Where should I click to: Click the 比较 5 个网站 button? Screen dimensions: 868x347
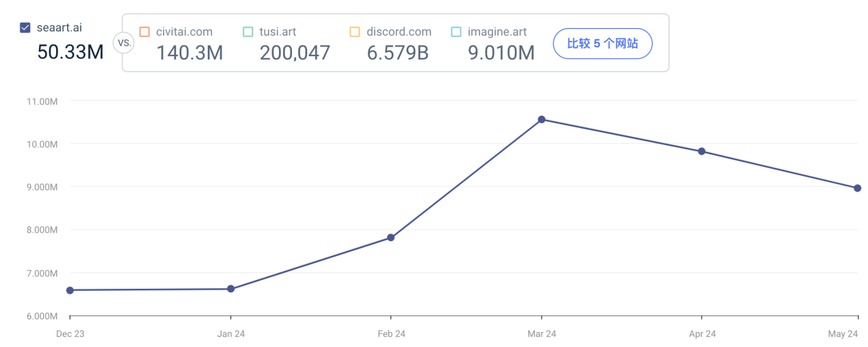pos(602,44)
